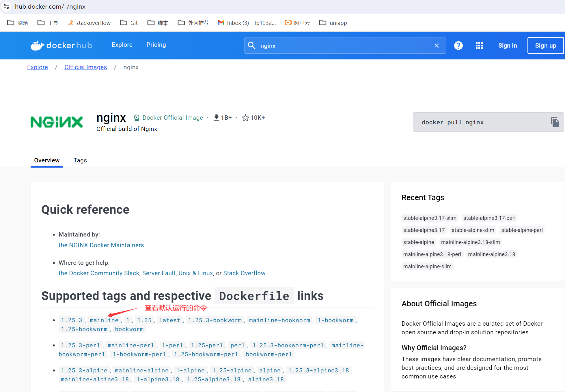Open the uniapp bookmarks folder
The height and width of the screenshot is (392, 565).
pos(333,23)
